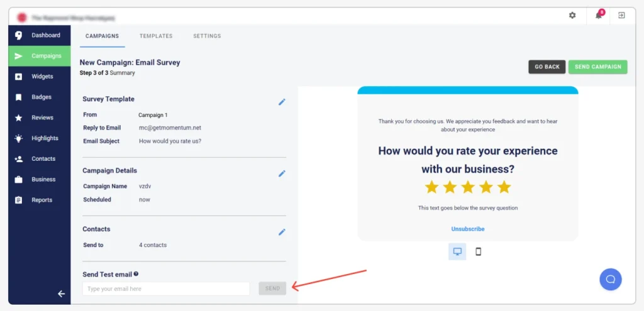Viewport: 644px width, 311px height.
Task: Open the chat support bubble
Action: click(610, 279)
